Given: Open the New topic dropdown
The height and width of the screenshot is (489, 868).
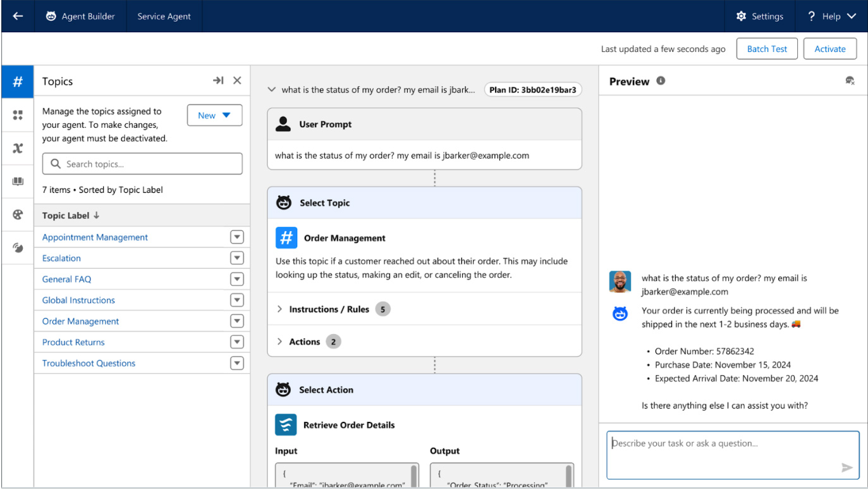Looking at the screenshot, I should (214, 115).
